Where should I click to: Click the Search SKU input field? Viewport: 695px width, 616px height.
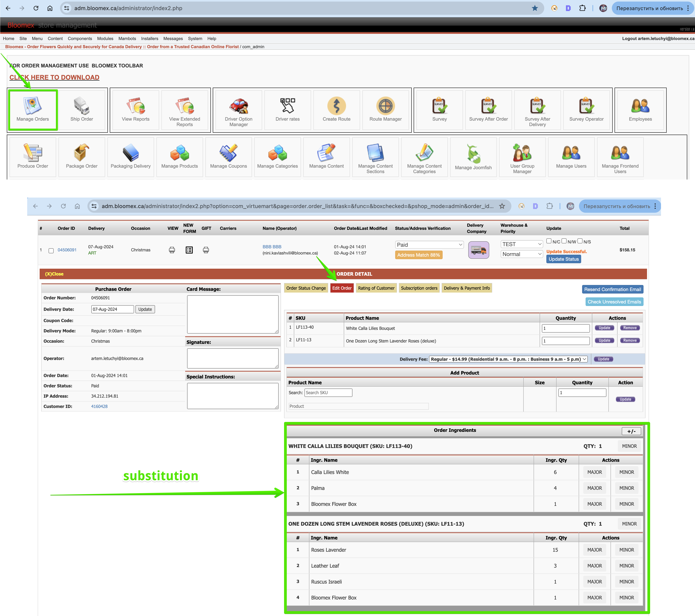click(328, 393)
